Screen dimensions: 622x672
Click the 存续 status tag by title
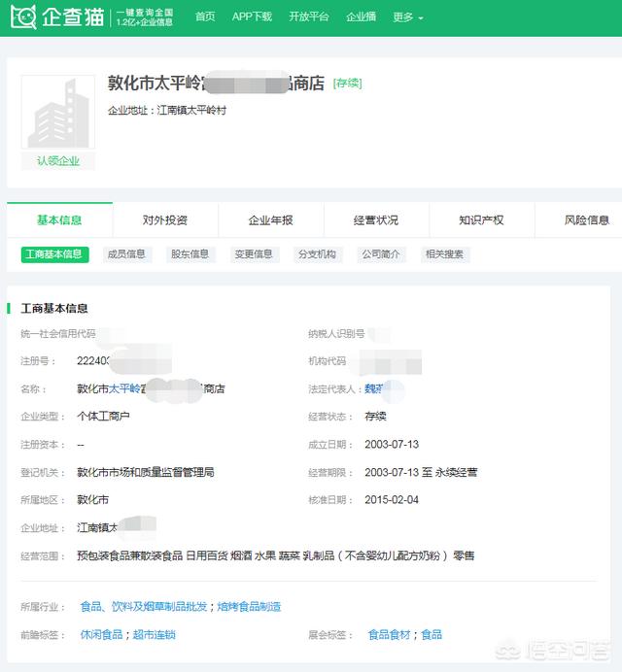coord(348,84)
